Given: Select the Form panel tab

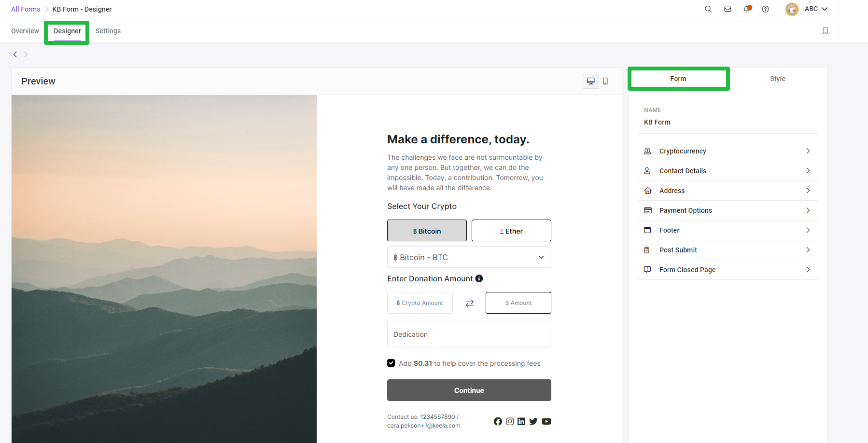Looking at the screenshot, I should coord(678,79).
